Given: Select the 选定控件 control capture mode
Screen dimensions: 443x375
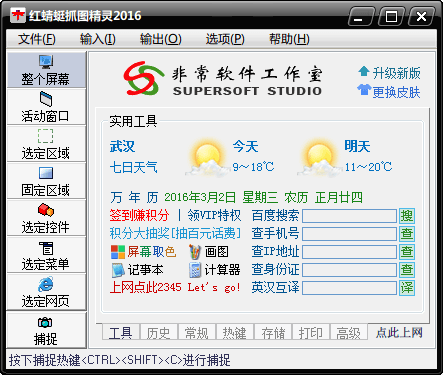Looking at the screenshot, I should [x=46, y=218].
